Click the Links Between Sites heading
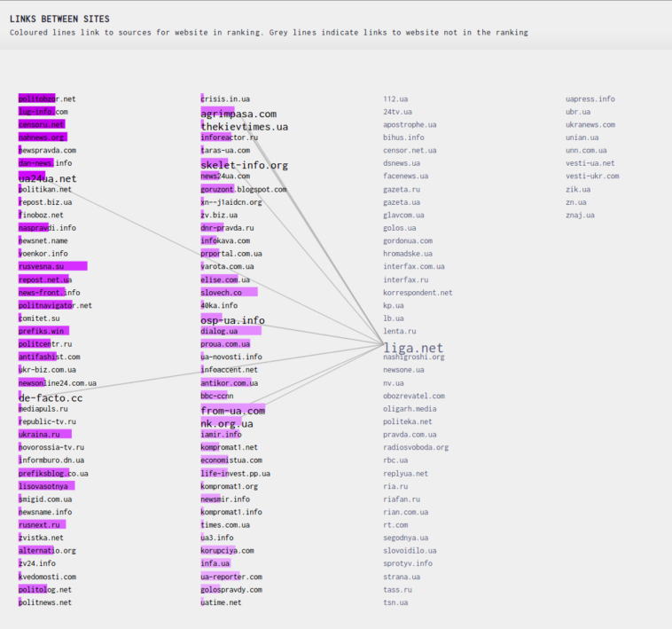672x629 pixels. [59, 19]
